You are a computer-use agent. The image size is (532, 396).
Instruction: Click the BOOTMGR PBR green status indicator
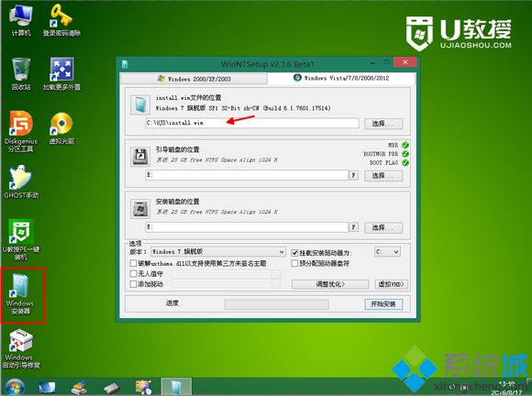[x=405, y=154]
